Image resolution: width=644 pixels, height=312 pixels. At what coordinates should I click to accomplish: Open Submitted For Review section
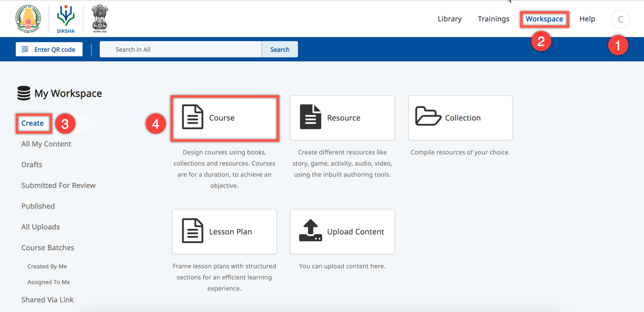tap(58, 185)
